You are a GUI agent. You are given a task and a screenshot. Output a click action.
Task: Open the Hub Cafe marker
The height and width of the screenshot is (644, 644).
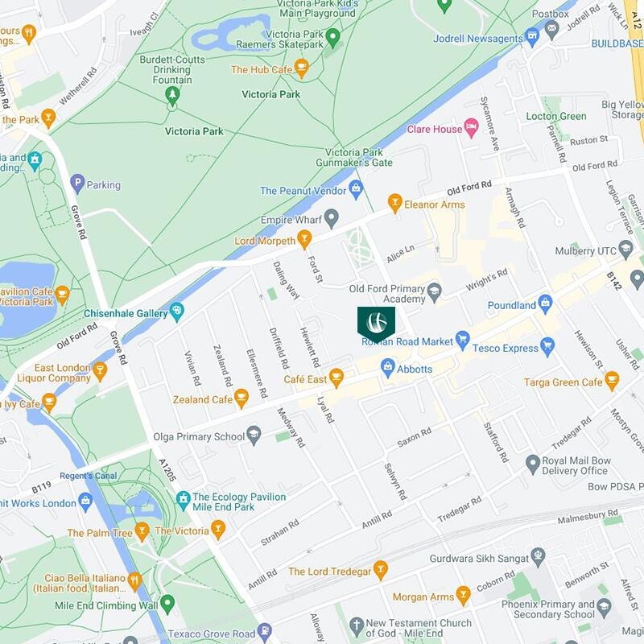(301, 68)
